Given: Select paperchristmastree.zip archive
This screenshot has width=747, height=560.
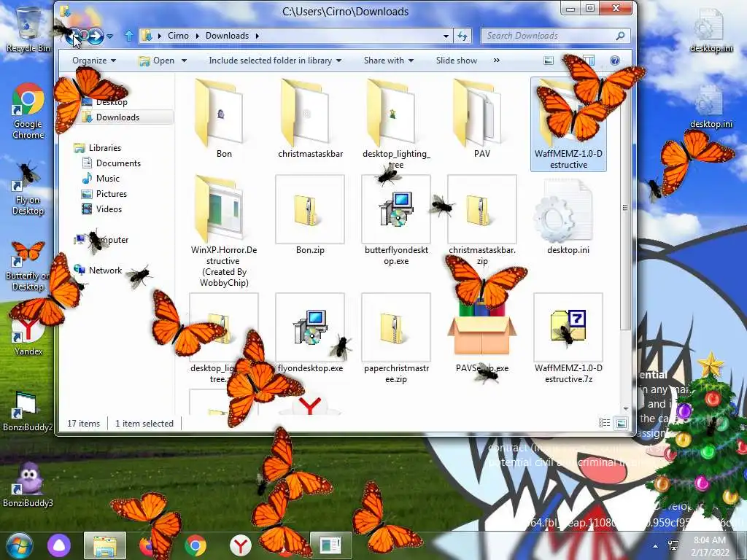Looking at the screenshot, I should point(396,338).
